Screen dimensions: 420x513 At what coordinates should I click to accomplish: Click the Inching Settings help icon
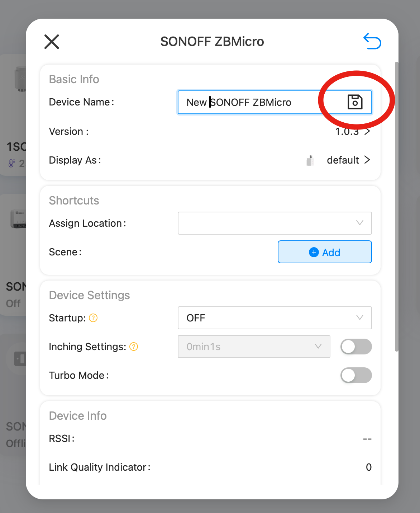(134, 347)
